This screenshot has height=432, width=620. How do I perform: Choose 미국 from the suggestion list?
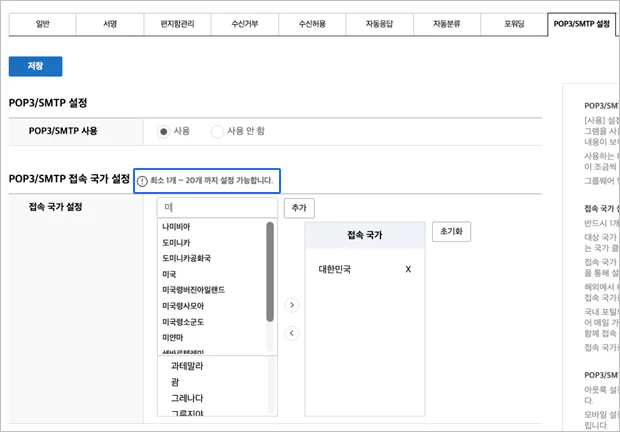click(169, 274)
